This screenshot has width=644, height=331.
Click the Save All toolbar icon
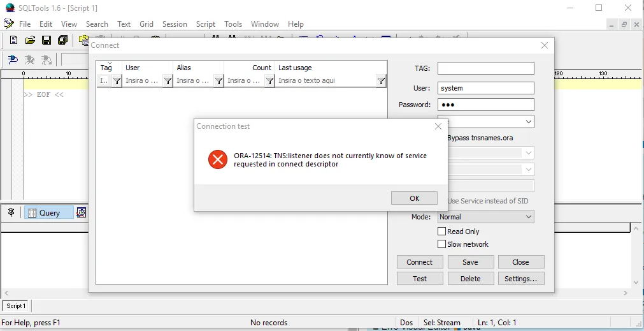pos(62,40)
